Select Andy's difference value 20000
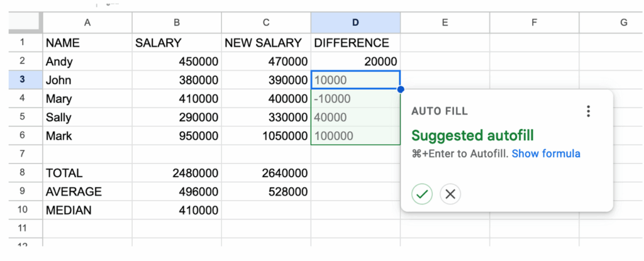 pos(355,62)
